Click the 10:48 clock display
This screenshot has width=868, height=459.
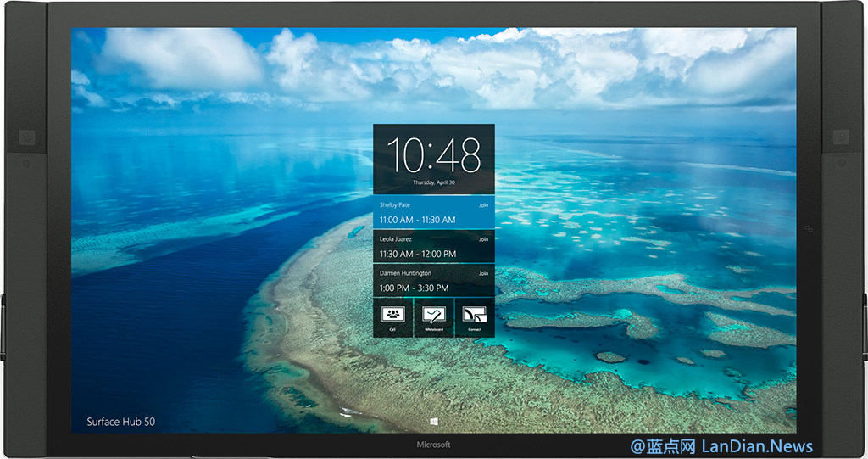433,155
